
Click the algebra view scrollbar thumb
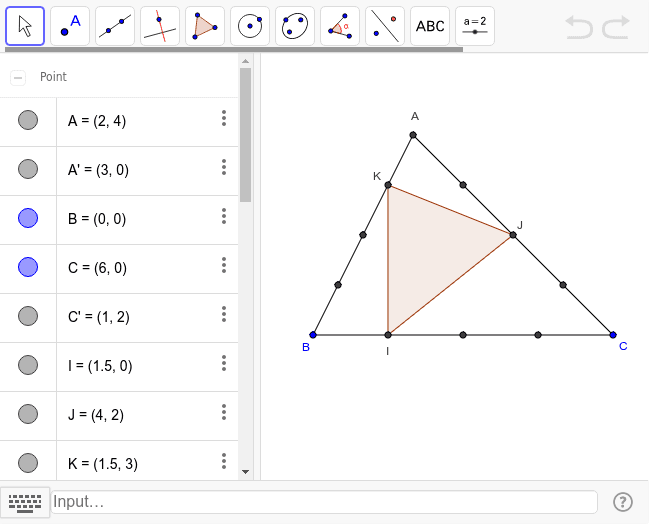tap(245, 135)
